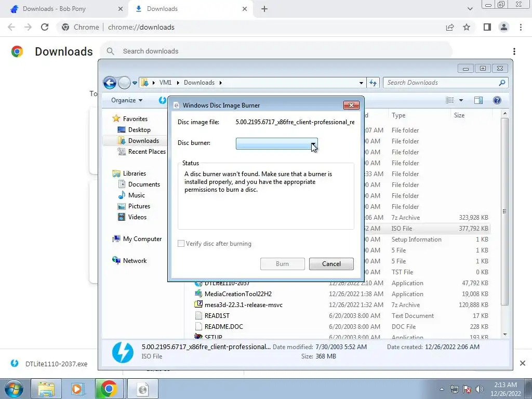
Task: Select the READ1ST text document
Action: point(217,315)
